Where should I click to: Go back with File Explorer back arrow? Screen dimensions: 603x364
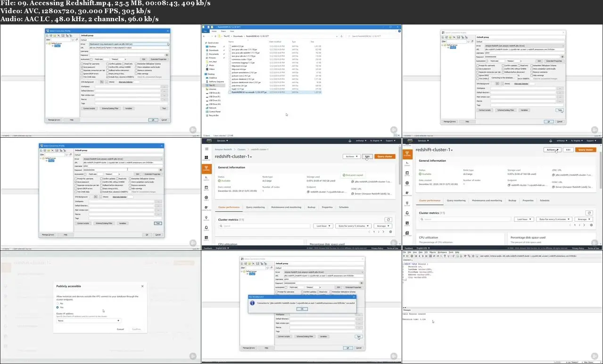pos(204,36)
